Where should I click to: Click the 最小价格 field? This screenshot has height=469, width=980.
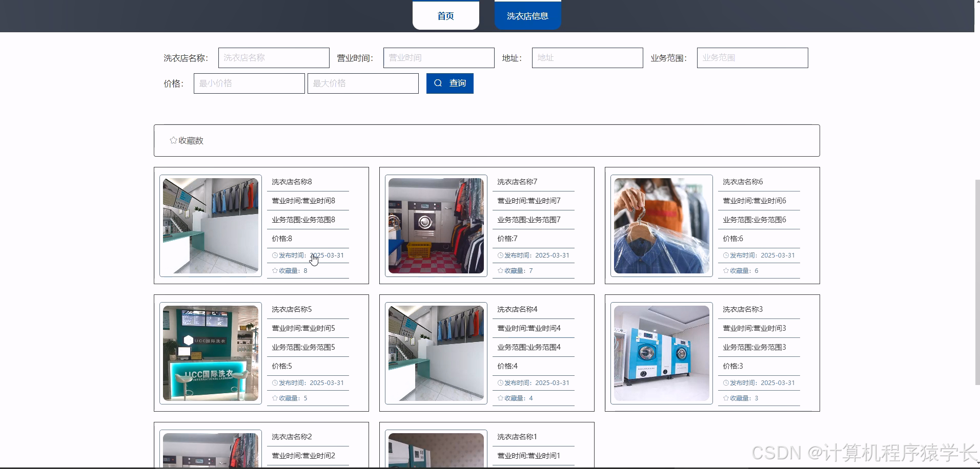(249, 83)
